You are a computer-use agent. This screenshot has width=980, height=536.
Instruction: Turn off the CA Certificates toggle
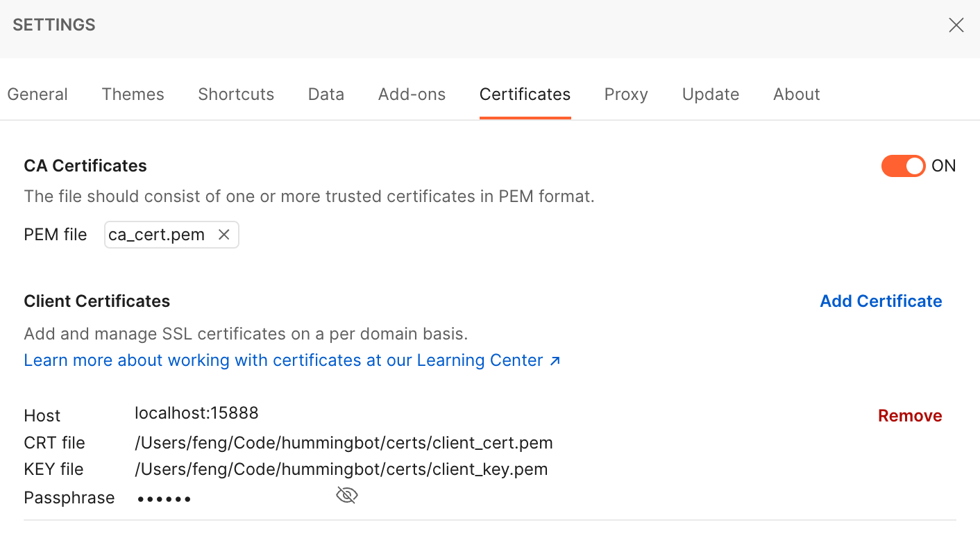[903, 166]
